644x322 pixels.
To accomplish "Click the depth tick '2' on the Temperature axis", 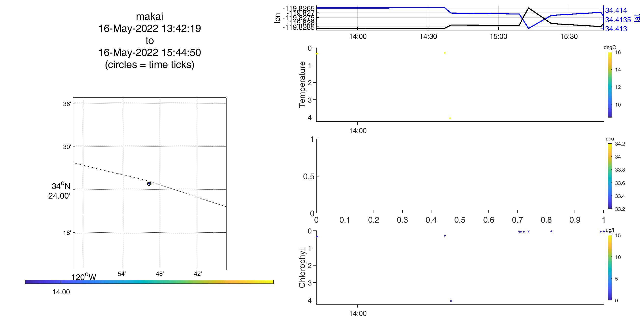I will pos(310,83).
